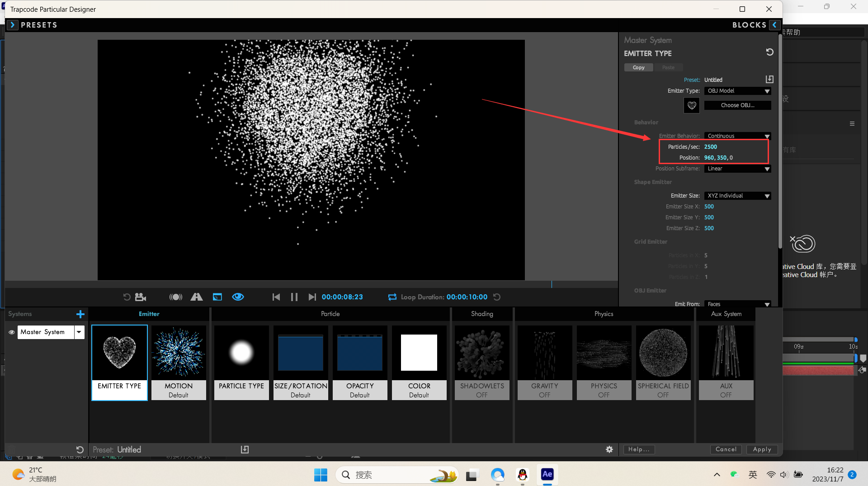
Task: Click the Emitter Size Z value
Action: point(709,228)
